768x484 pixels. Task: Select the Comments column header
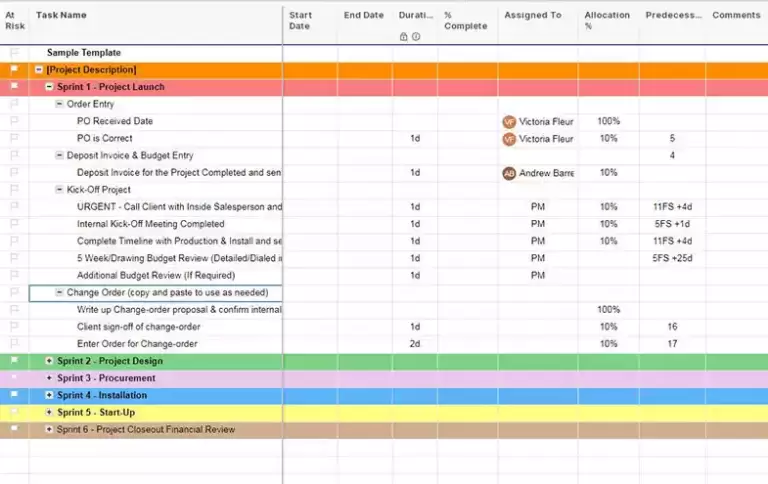tap(736, 16)
